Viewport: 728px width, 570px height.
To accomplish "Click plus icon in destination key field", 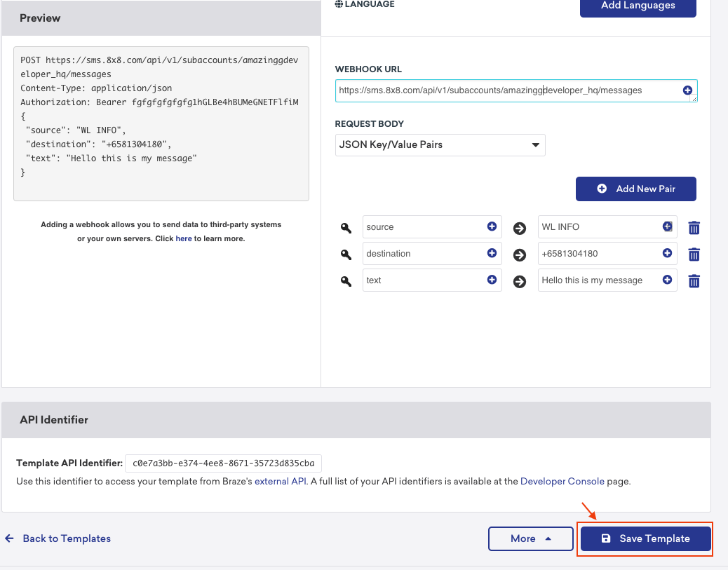I will (492, 253).
